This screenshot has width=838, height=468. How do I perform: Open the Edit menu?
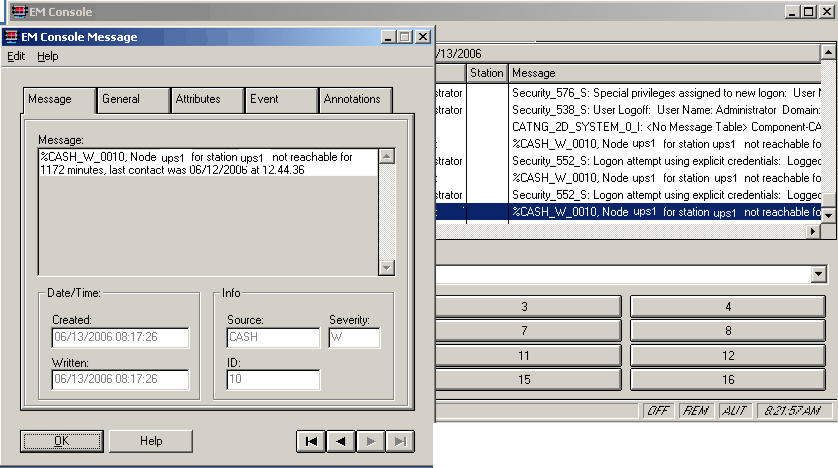coord(16,56)
